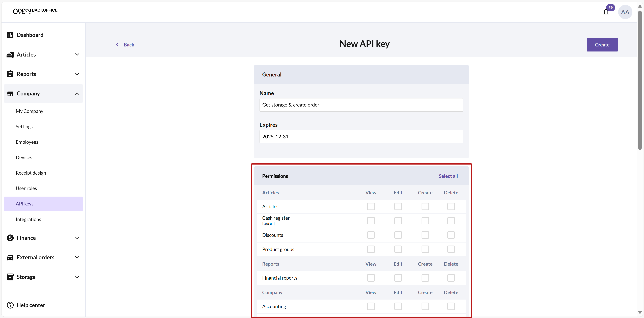
Task: Check Discounts View checkbox
Action: pos(371,235)
